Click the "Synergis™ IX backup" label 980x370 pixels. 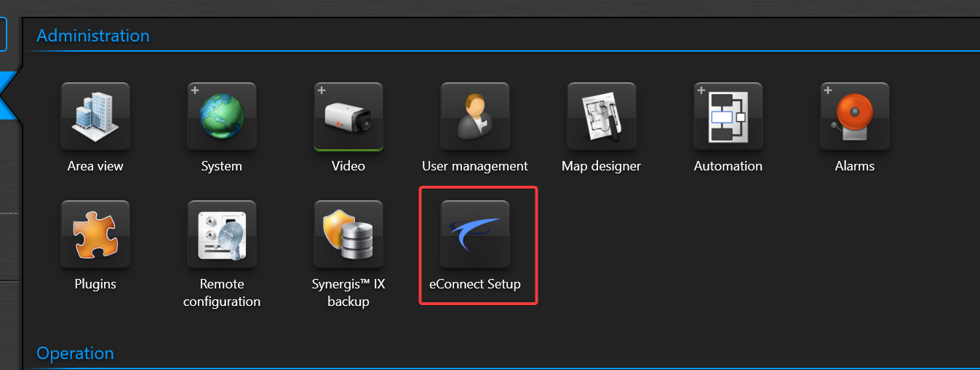coord(348,293)
